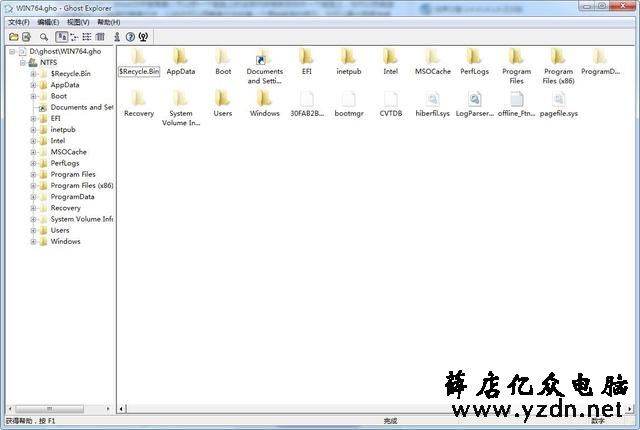Switch to small icons view
The image size is (640, 430).
(x=74, y=37)
